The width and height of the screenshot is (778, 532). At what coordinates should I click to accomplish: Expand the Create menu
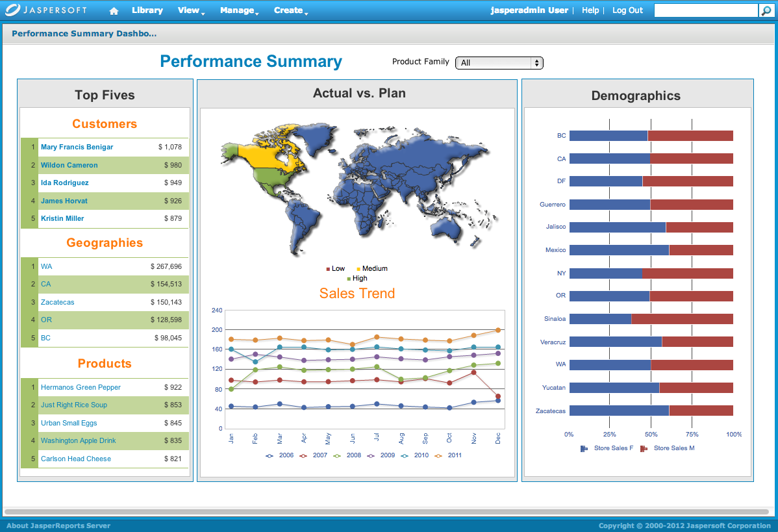pos(290,10)
